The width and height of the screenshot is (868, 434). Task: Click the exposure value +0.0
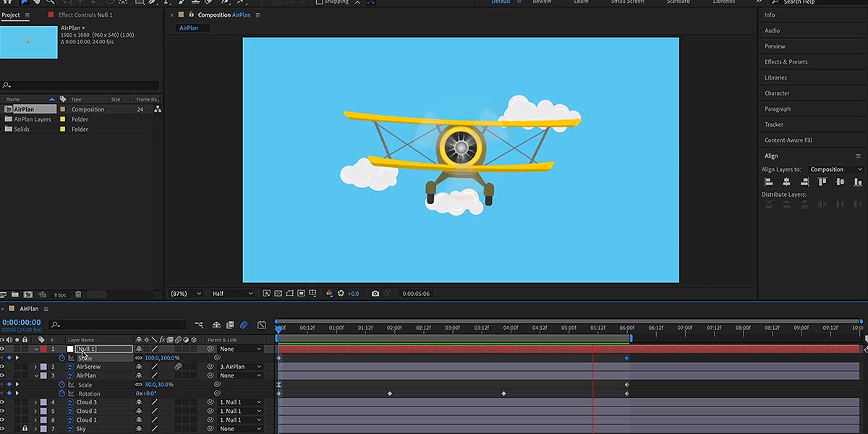pyautogui.click(x=353, y=294)
